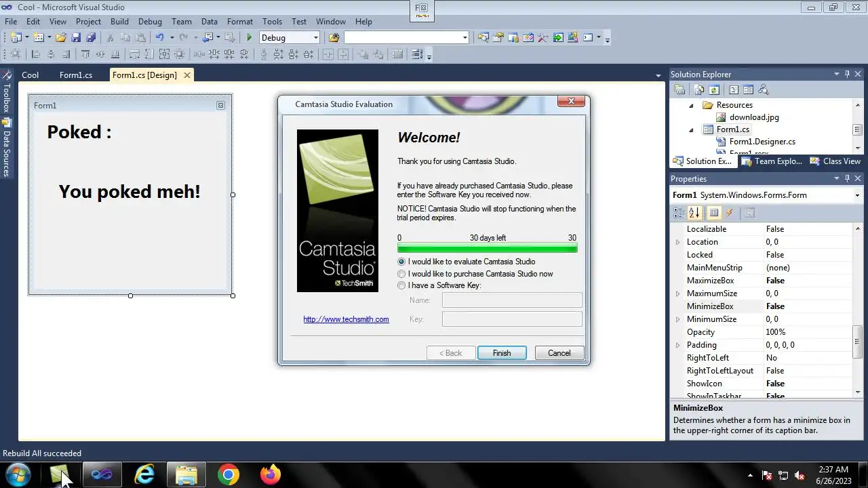Image resolution: width=868 pixels, height=488 pixels.
Task: Close the Form1.cs [Design] tab
Action: click(186, 75)
